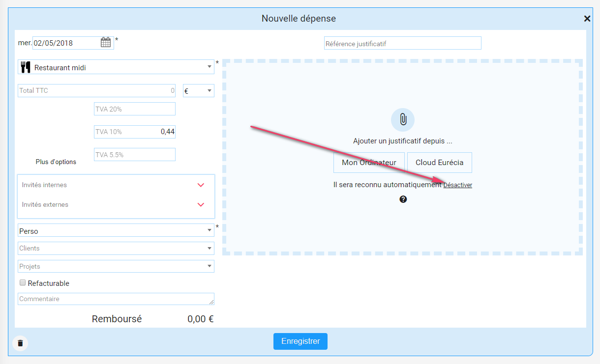Click Plus d'options link

[56, 162]
